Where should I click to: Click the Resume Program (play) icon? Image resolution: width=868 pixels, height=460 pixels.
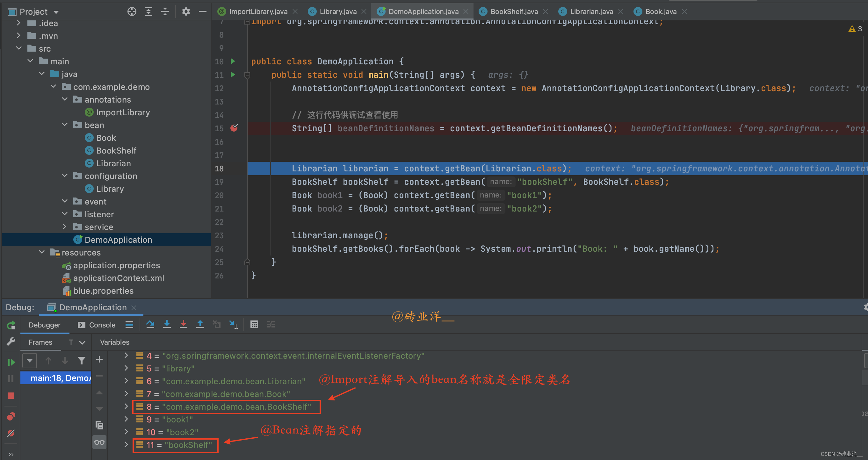pos(10,361)
